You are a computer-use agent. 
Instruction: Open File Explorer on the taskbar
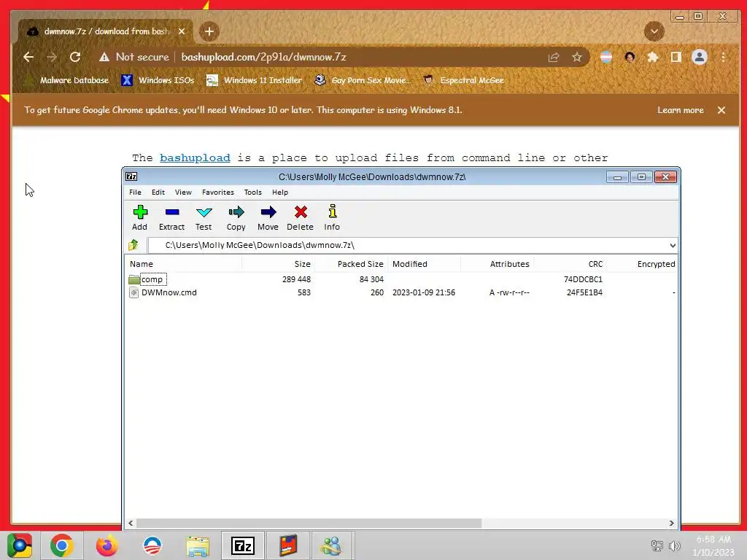tap(198, 545)
